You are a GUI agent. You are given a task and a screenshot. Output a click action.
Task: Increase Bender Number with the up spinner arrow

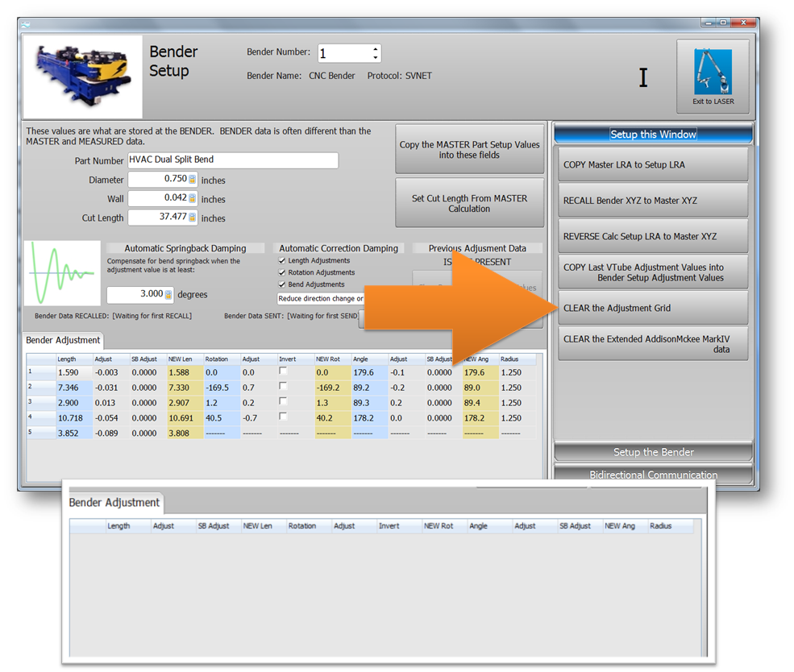pos(376,49)
